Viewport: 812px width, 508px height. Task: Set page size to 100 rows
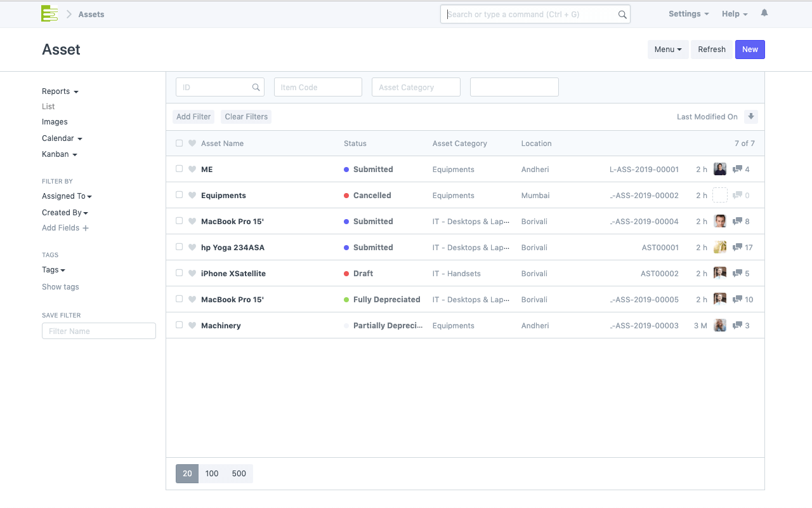point(212,474)
